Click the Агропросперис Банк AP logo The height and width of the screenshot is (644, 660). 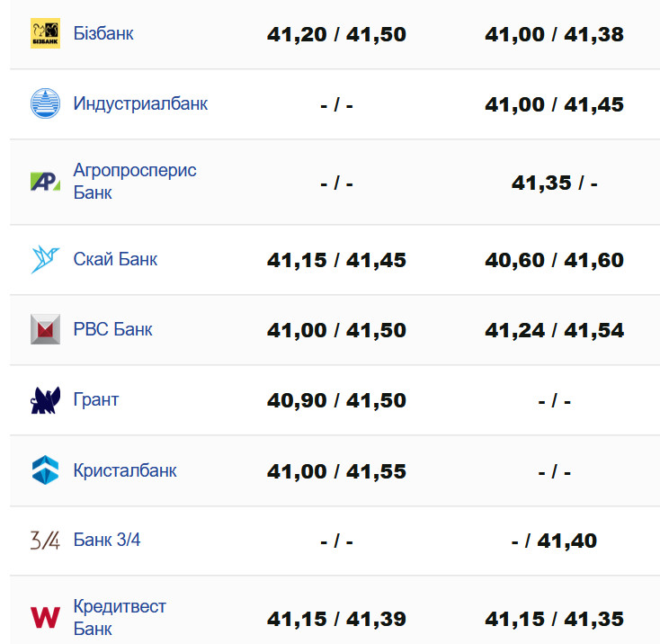tap(45, 182)
